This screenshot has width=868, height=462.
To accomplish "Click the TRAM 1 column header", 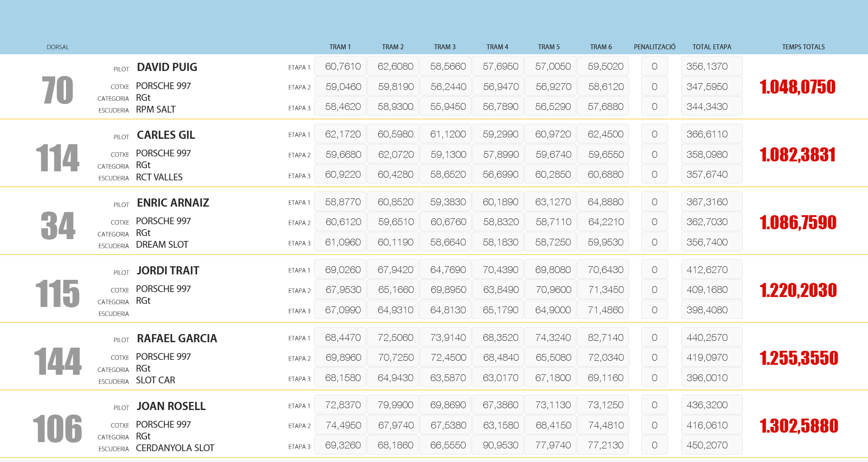I will [340, 47].
